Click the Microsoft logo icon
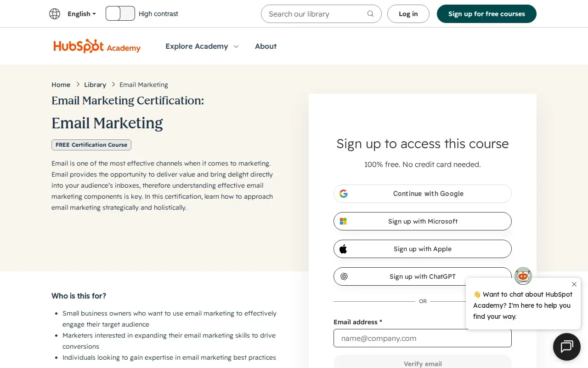This screenshot has height=368, width=588. [x=343, y=221]
